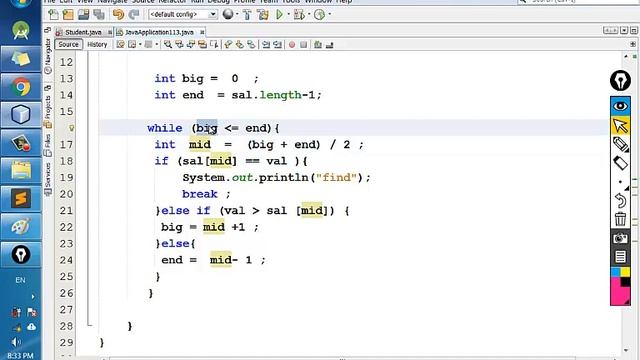
Task: Open the Services side panel
Action: pos(48,179)
